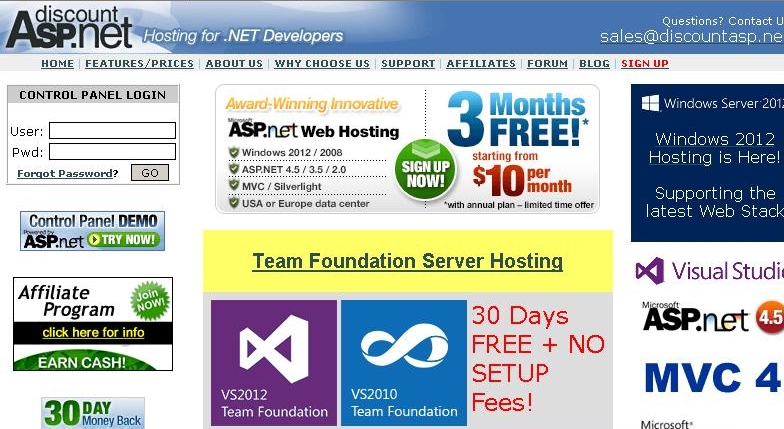
Task: Click the green SIGN UP NOW! badge
Action: [425, 170]
